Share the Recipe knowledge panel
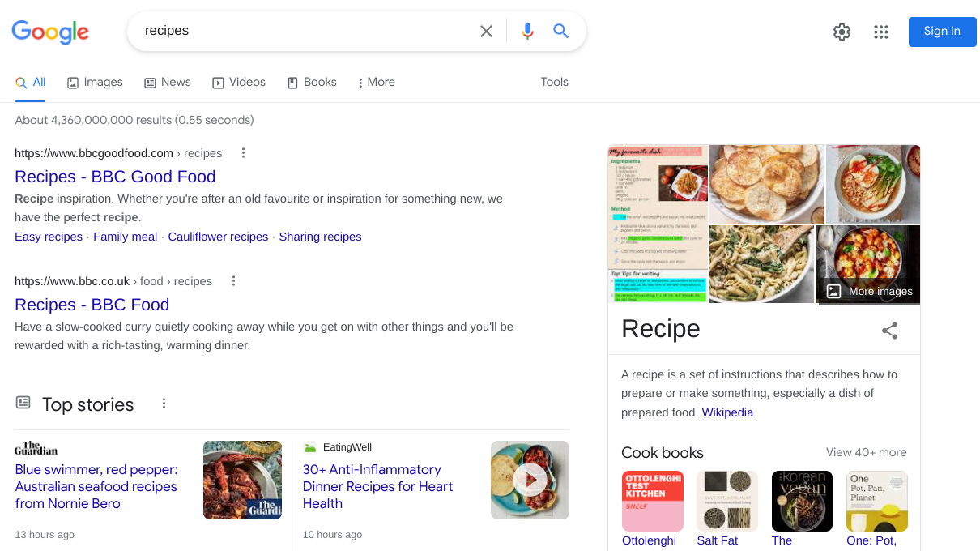This screenshot has height=551, width=980. click(x=889, y=330)
